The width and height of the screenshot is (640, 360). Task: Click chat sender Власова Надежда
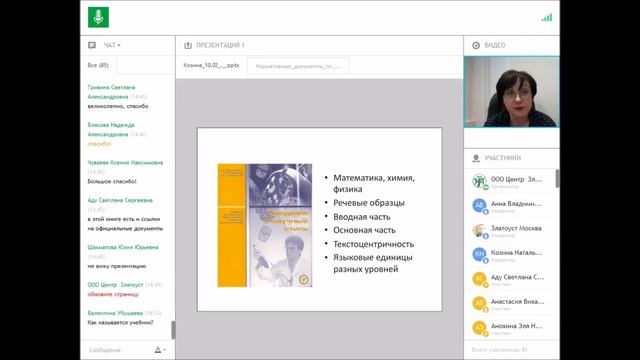tap(111, 129)
